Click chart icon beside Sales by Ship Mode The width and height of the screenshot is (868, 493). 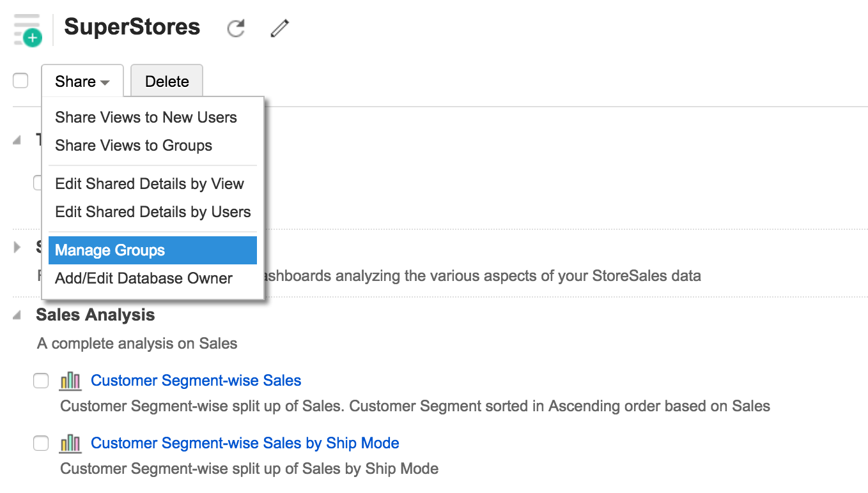click(x=70, y=444)
